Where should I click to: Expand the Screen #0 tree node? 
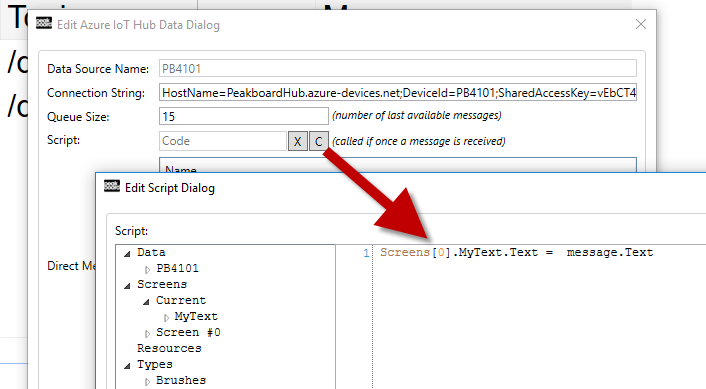[147, 333]
